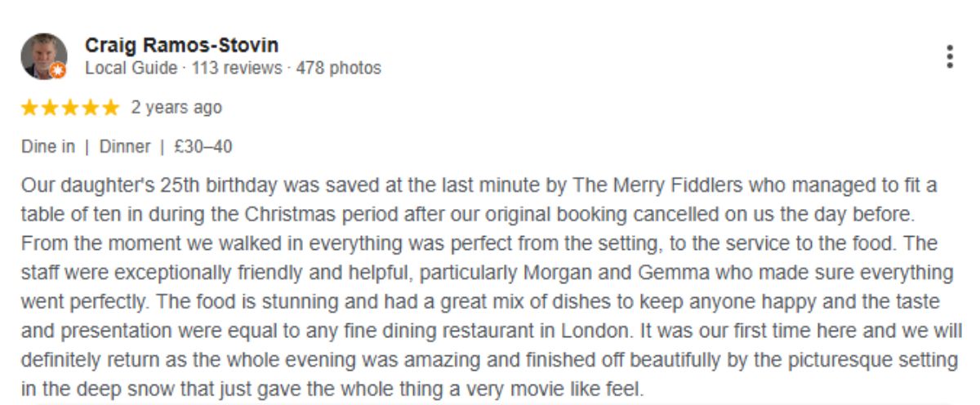Select the "Dinner" meal type tag

click(x=125, y=147)
